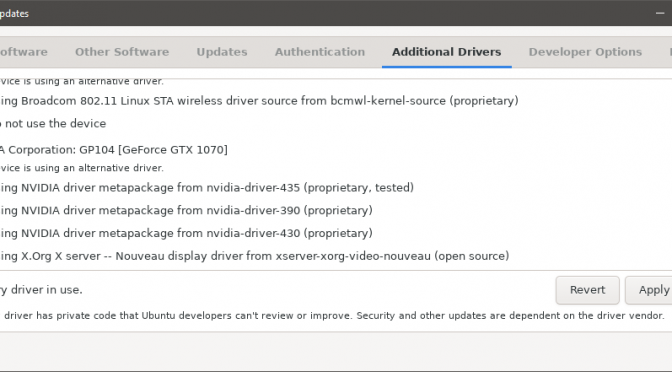
Task: Click the private code notice about Ubuntu developers
Action: pos(332,316)
